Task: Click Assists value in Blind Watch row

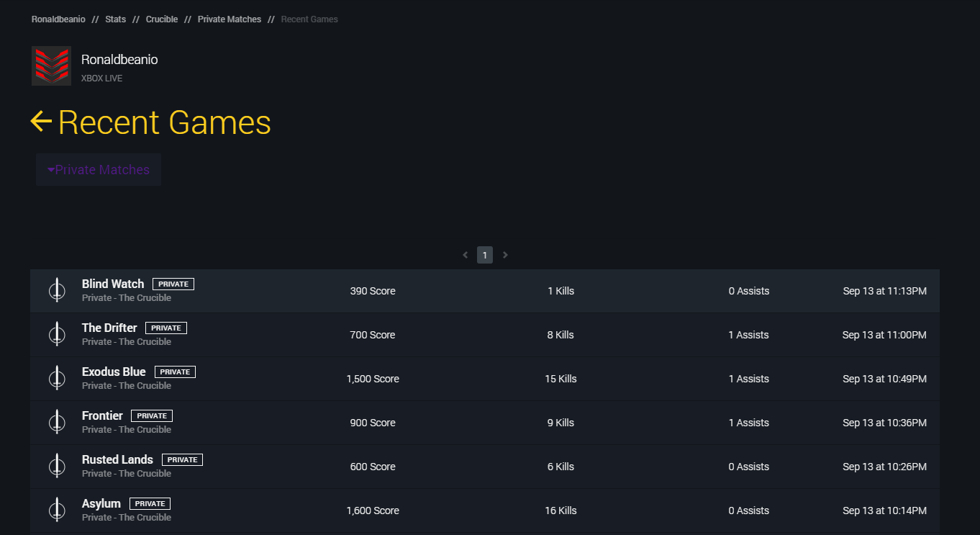Action: 749,291
